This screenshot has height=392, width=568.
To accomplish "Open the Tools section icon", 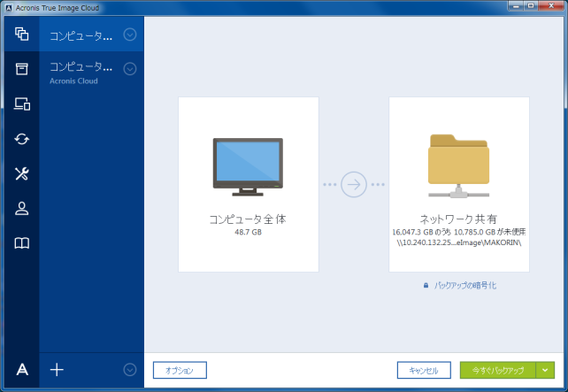I will (x=22, y=173).
